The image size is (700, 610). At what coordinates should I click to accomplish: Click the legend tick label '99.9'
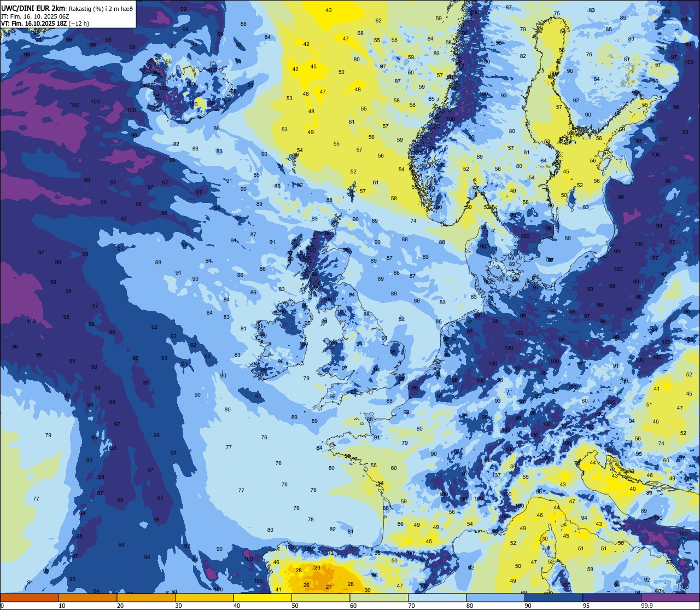coord(647,606)
